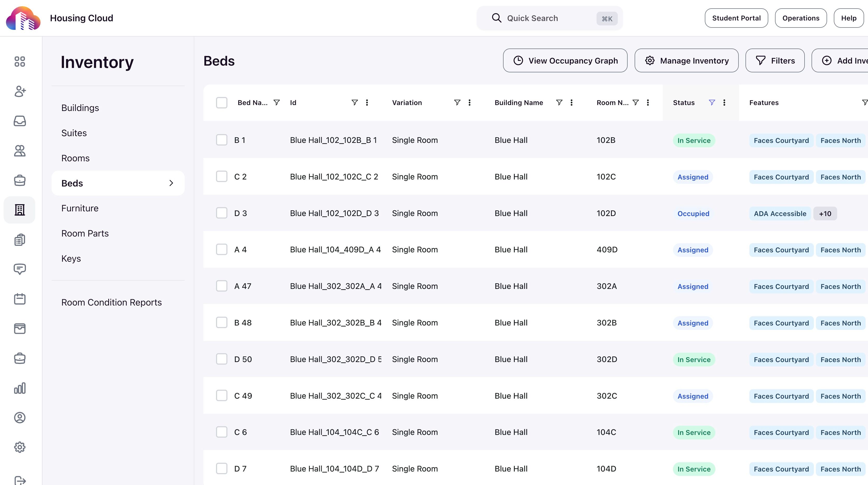Open the add-user icon in sidebar
The height and width of the screenshot is (485, 868).
pos(19,91)
